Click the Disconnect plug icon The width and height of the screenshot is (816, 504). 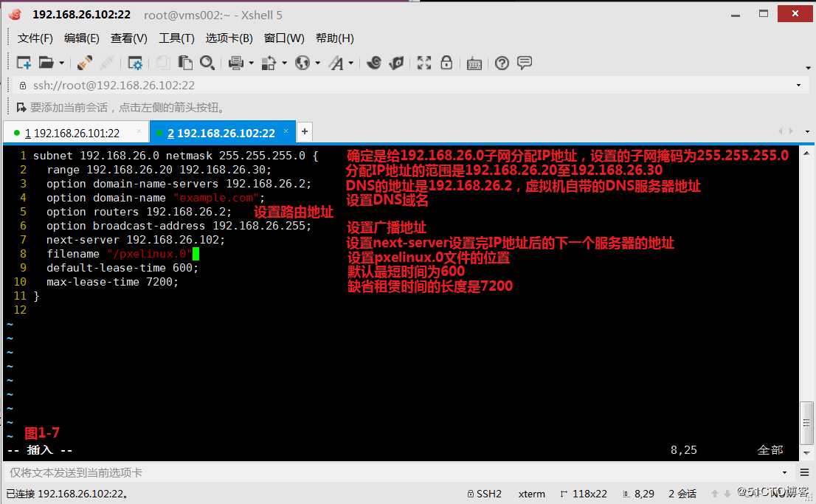[85, 63]
